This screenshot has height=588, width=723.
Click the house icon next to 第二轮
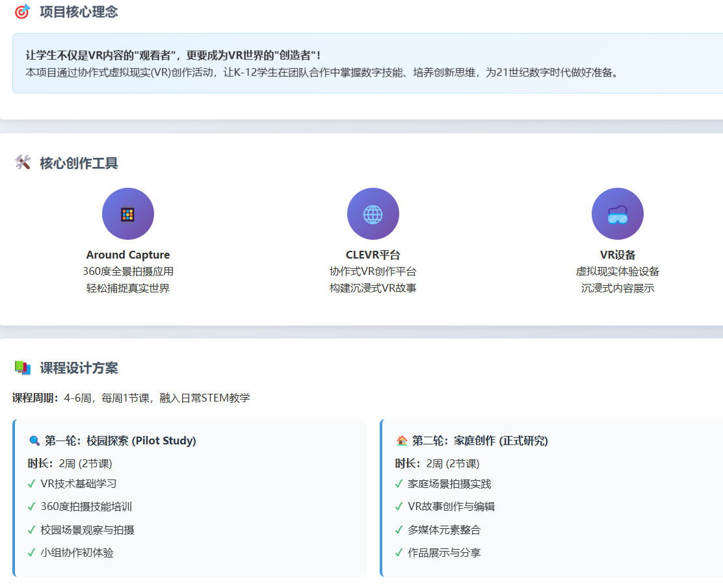pyautogui.click(x=402, y=441)
